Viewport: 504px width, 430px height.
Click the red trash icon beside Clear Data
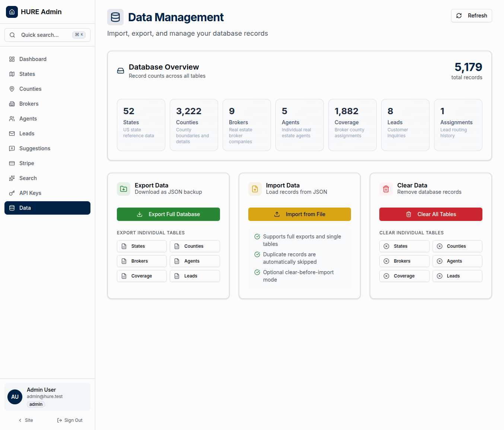386,189
